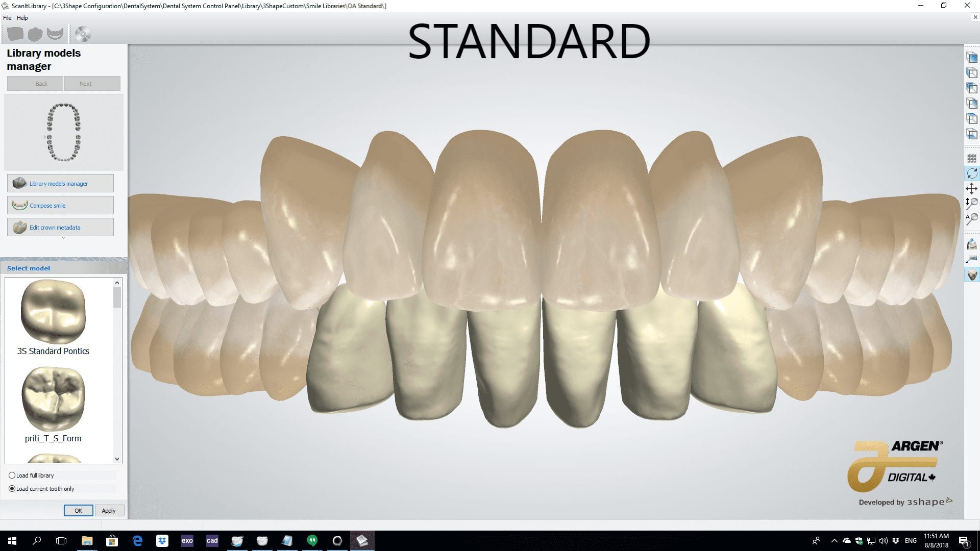Click the rotate view tool icon
The image size is (980, 551).
pos(972,173)
